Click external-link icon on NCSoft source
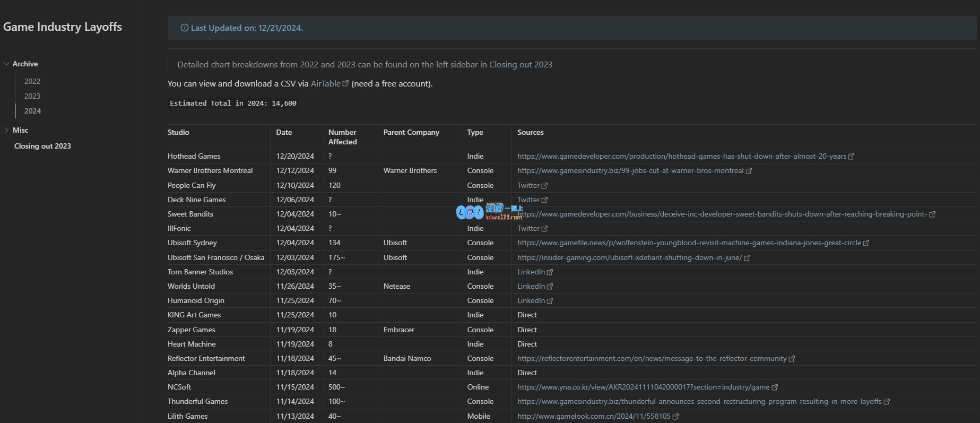 click(775, 387)
